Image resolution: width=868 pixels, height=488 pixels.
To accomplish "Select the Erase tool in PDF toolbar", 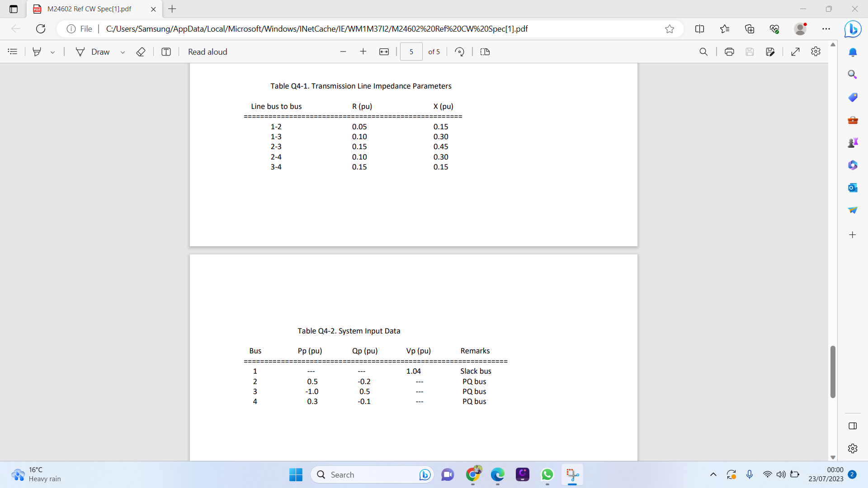I will (x=141, y=52).
